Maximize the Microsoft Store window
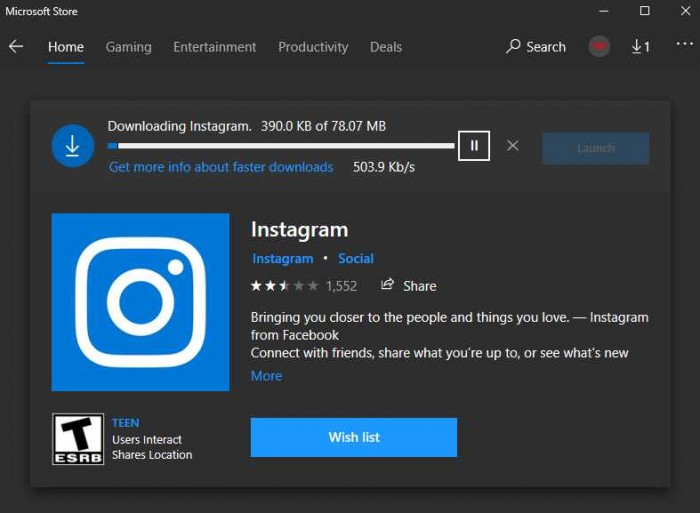Screen dimensions: 700x513 click(645, 11)
